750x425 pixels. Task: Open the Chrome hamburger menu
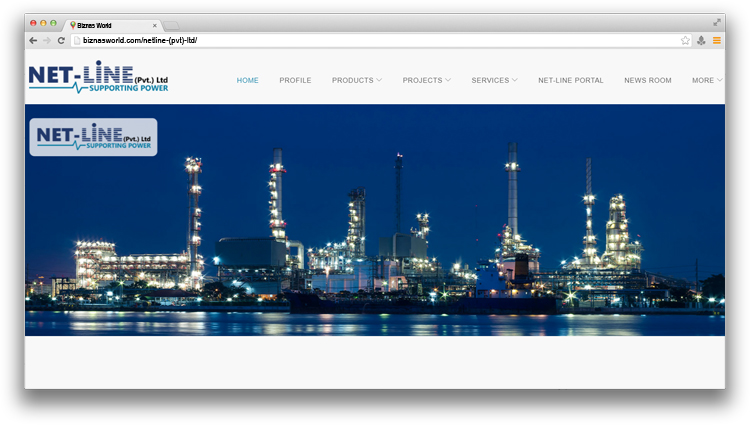point(716,40)
